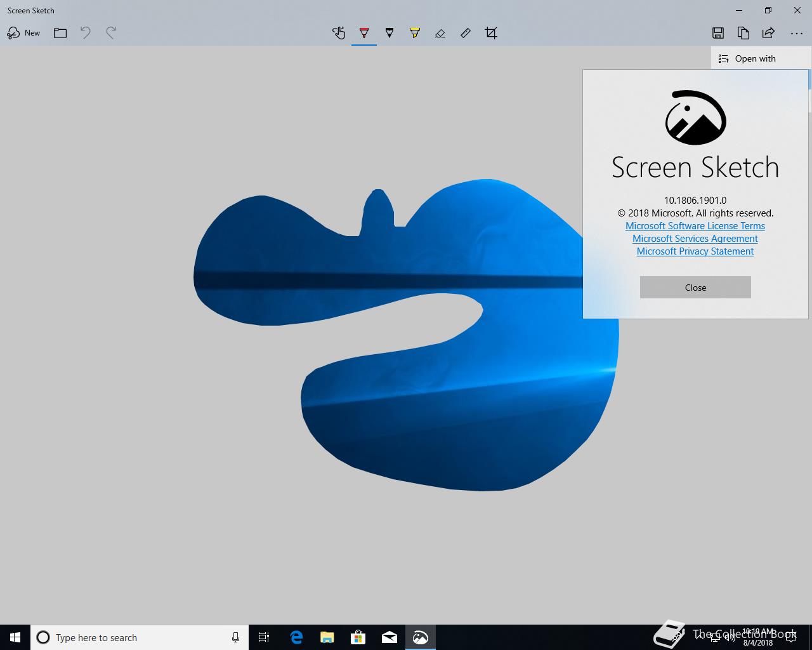Click the blue snip image on canvas
Viewport: 812px width, 650px height.
[x=406, y=335]
